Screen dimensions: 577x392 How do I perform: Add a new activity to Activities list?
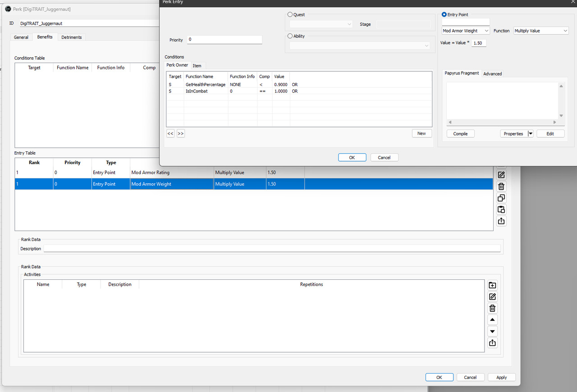(492, 285)
